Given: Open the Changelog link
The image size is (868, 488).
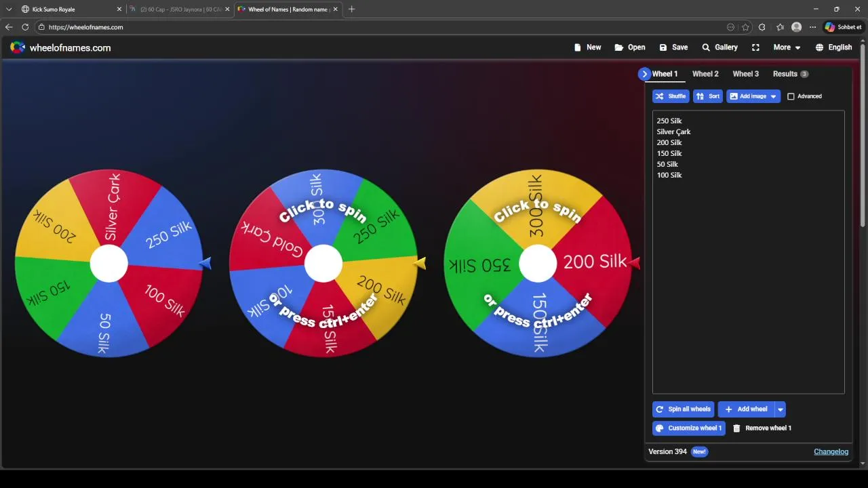Looking at the screenshot, I should pyautogui.click(x=831, y=451).
